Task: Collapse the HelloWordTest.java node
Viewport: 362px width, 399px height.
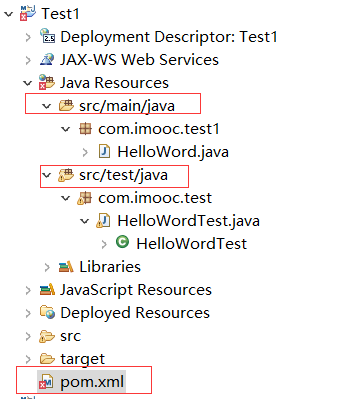Action: pos(85,221)
